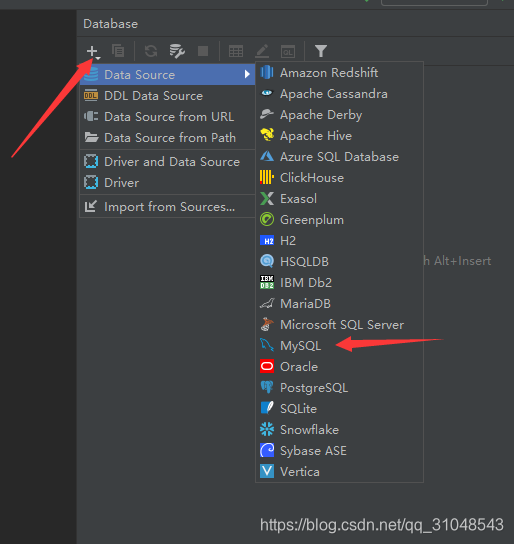Select H2 label in the submenu
Viewport: 514px width, 544px height.
pos(288,240)
